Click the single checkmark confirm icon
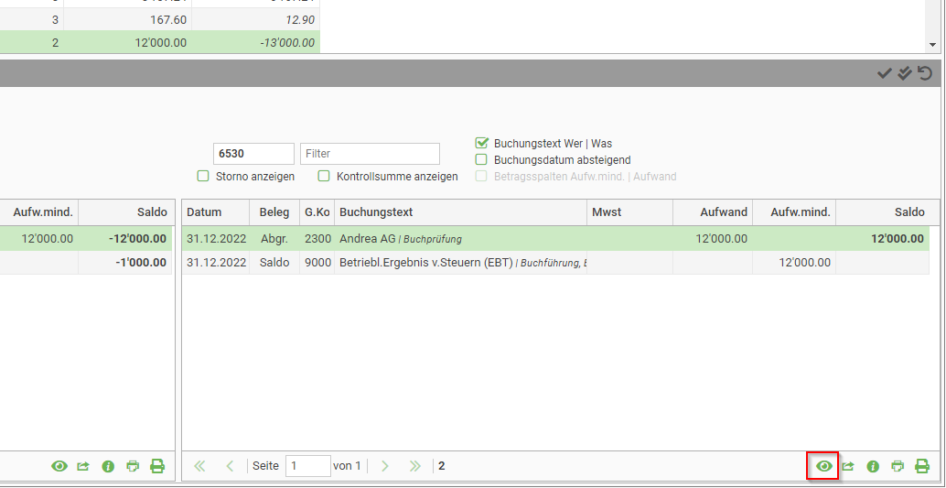 pyautogui.click(x=884, y=74)
